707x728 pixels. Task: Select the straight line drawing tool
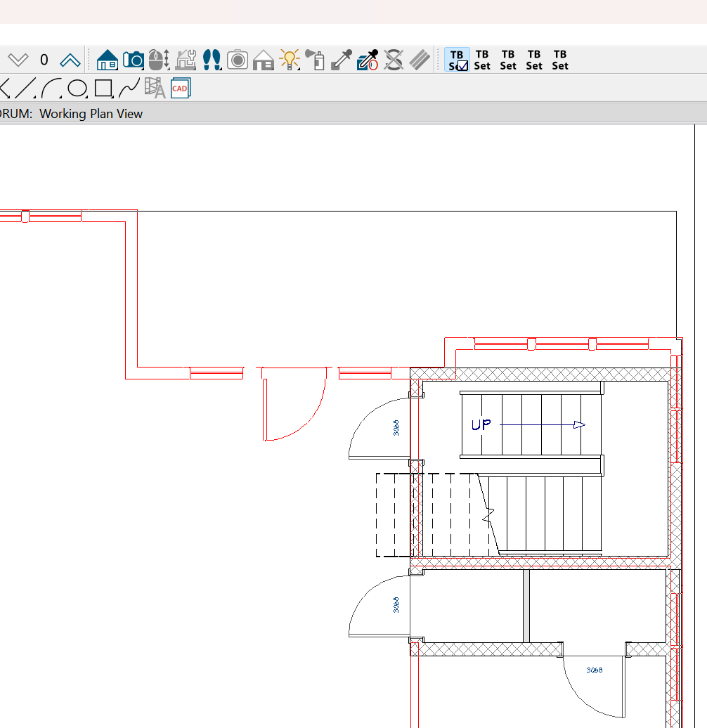(x=25, y=89)
